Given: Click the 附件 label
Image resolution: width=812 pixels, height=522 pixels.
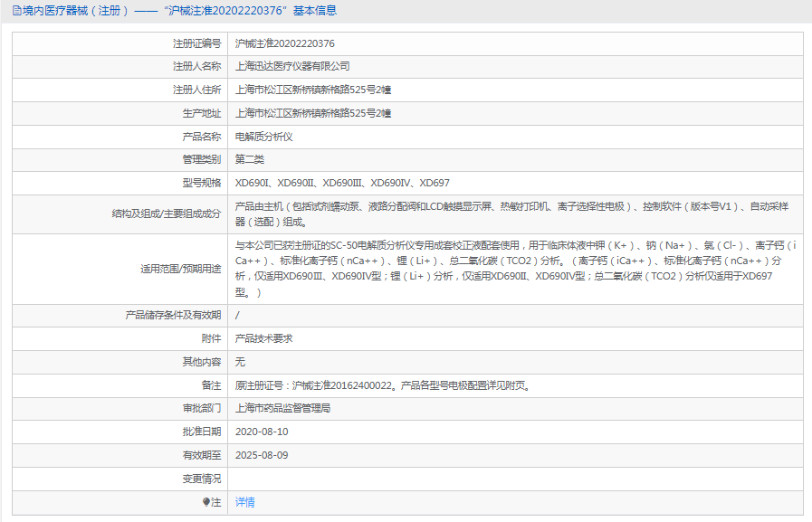Looking at the screenshot, I should [x=211, y=338].
